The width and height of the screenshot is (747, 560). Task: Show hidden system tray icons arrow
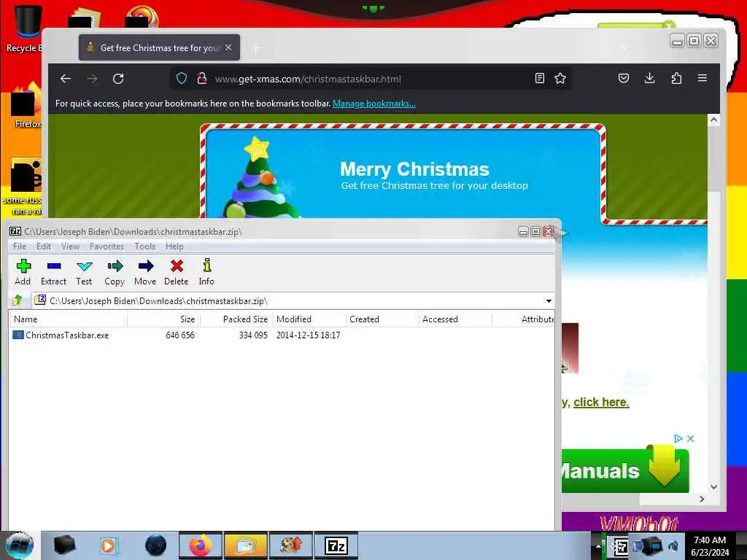(x=597, y=546)
